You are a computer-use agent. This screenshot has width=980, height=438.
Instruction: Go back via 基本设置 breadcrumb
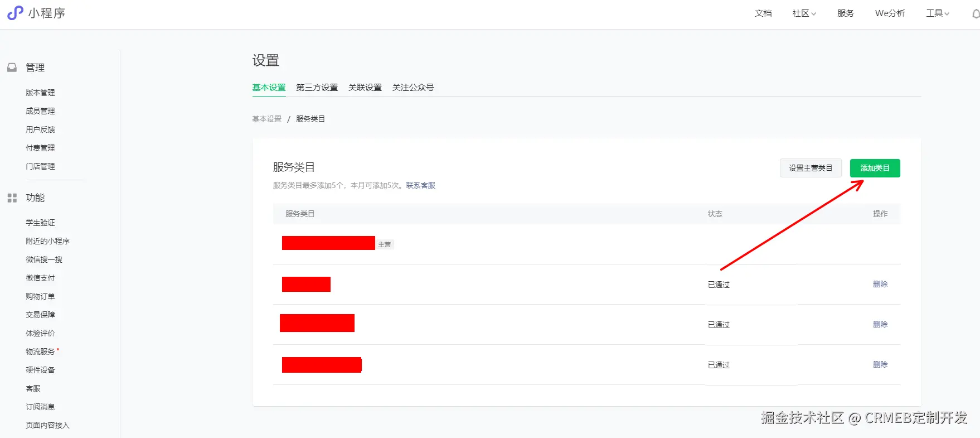(x=267, y=119)
